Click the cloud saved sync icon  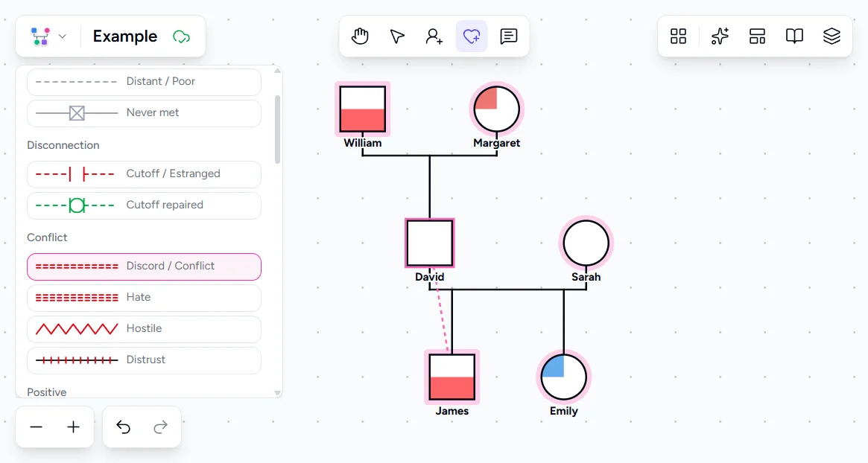click(182, 37)
